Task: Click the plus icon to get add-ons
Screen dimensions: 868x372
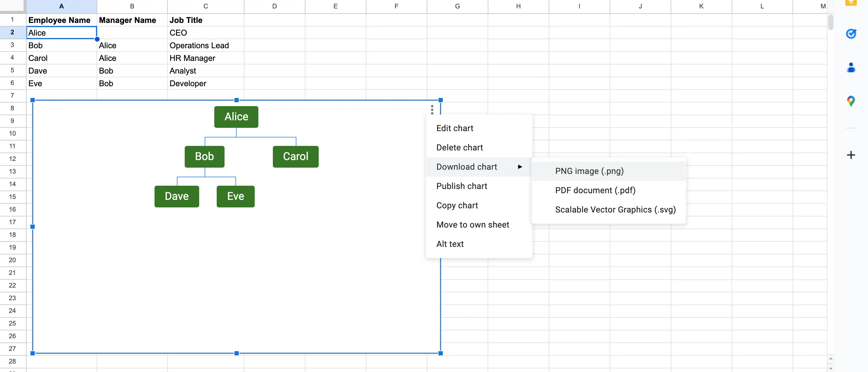Action: tap(851, 155)
